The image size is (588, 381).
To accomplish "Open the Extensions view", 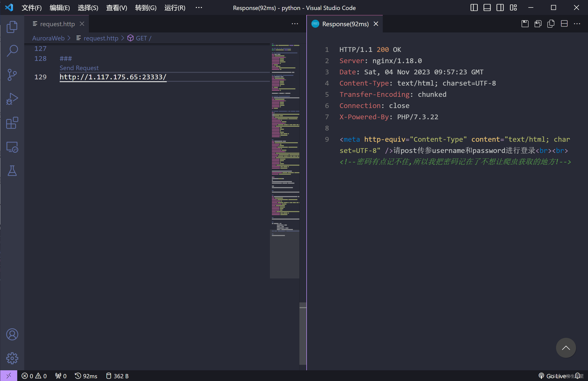I will click(x=12, y=123).
